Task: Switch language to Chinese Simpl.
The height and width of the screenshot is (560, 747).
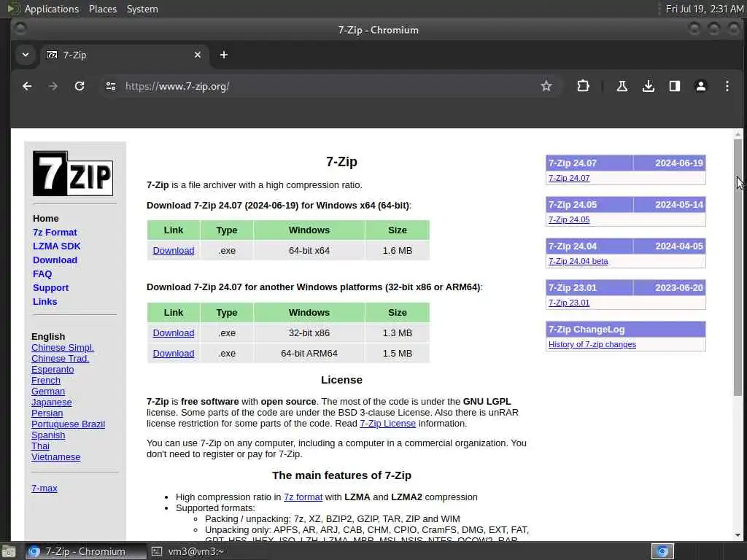Action: [63, 348]
